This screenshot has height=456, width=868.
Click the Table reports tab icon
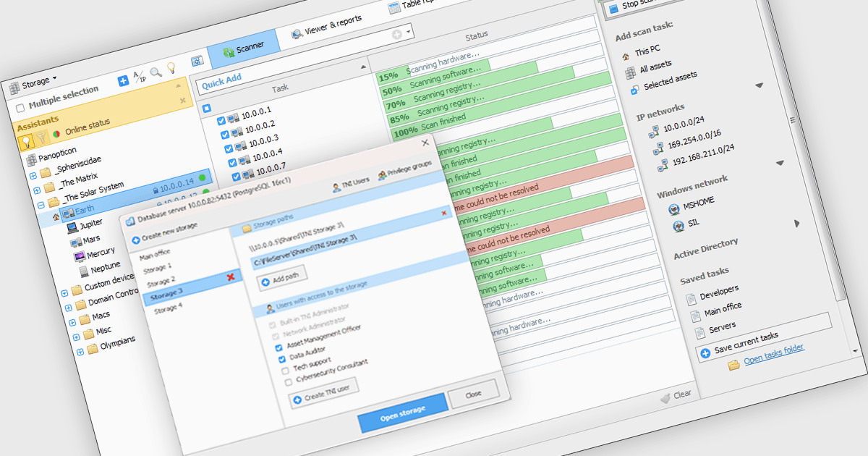393,7
